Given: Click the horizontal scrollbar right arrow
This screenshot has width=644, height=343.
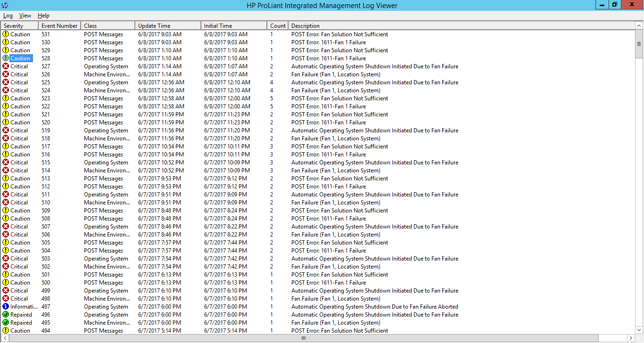Looking at the screenshot, I should 631,338.
